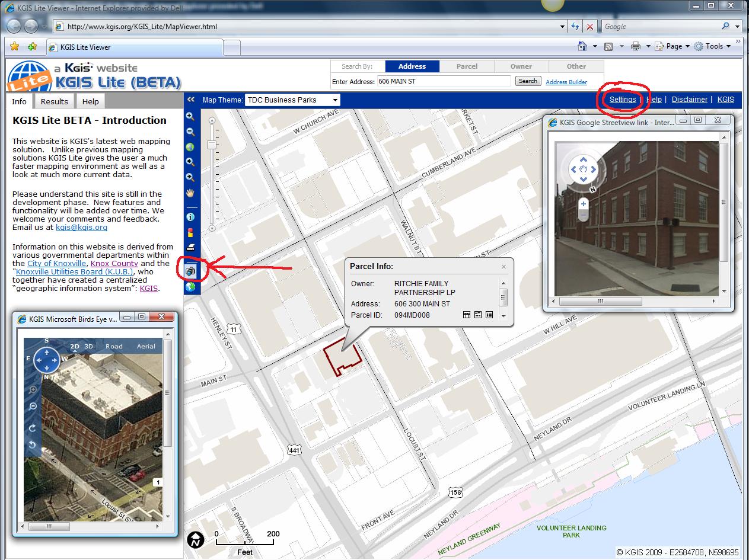Click the Search button
Screen dimensions: 749x560
pos(528,81)
